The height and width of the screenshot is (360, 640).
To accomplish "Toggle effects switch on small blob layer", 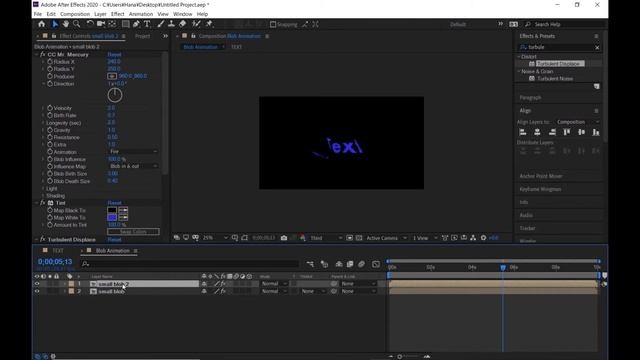I will point(223,291).
